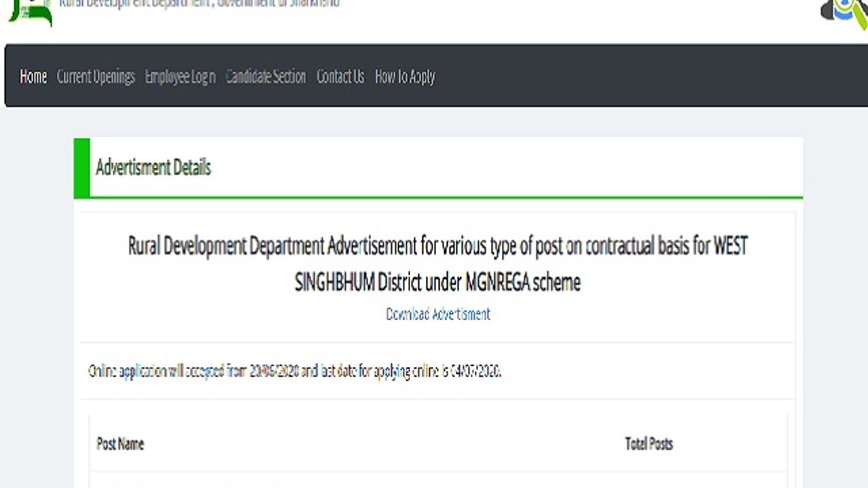
Task: Open the Candidate Section menu
Action: [266, 77]
